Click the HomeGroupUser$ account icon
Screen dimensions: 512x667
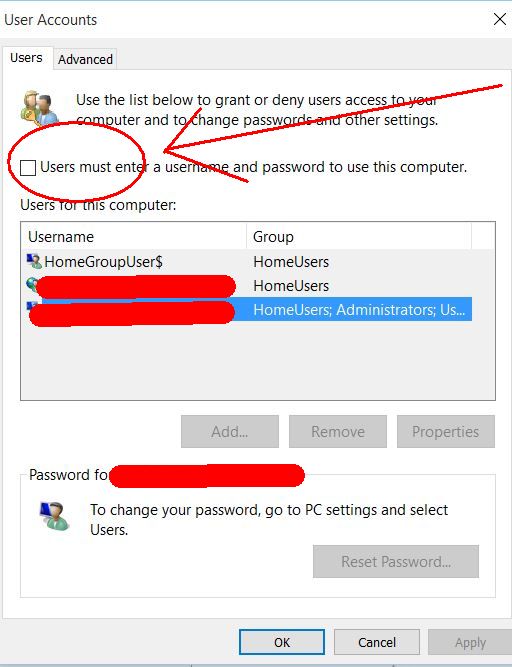coord(34,261)
